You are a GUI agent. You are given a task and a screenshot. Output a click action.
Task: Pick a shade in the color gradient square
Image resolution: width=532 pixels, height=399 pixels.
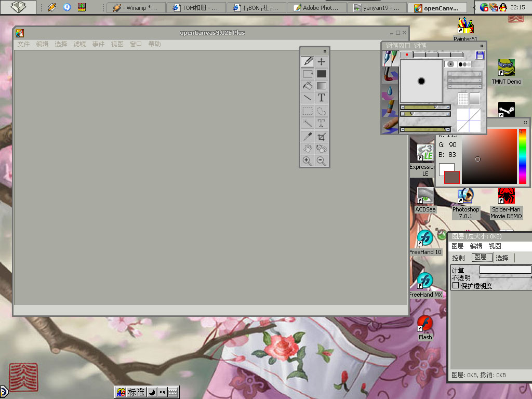[489, 156]
